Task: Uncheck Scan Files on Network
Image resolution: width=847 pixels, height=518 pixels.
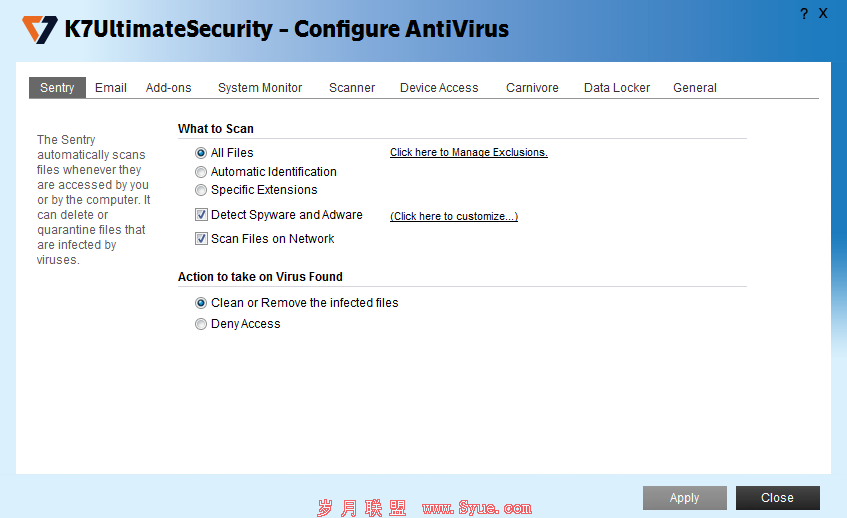Action: pos(201,239)
